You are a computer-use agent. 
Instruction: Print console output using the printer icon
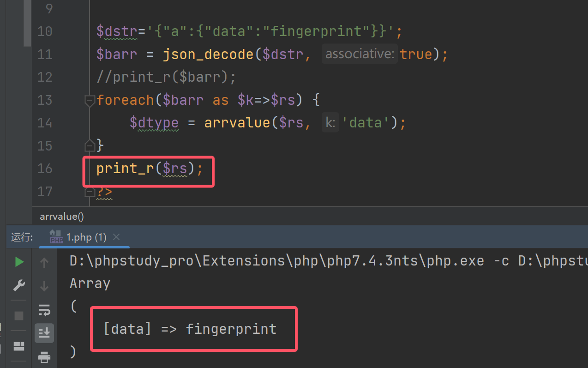tap(44, 357)
